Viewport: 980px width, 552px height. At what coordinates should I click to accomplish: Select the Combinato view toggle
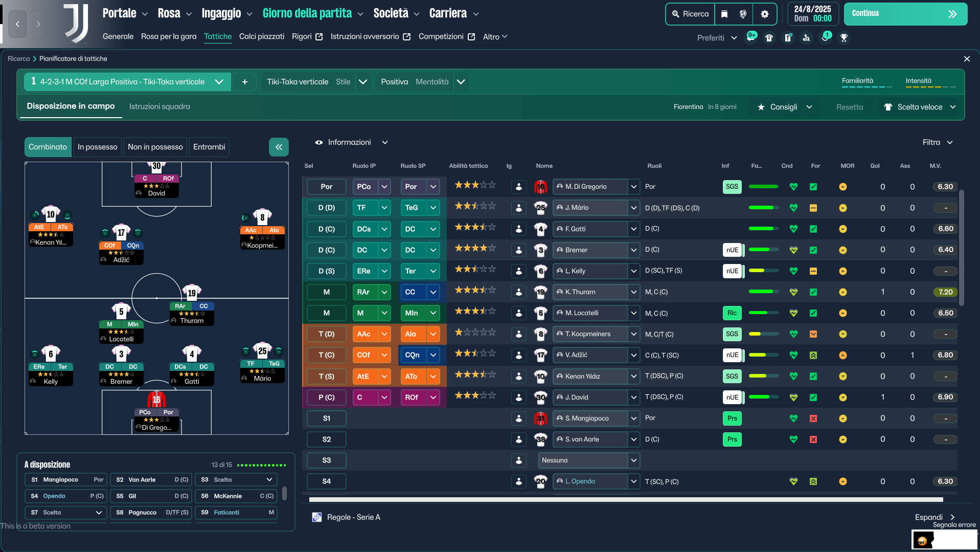[x=48, y=147]
